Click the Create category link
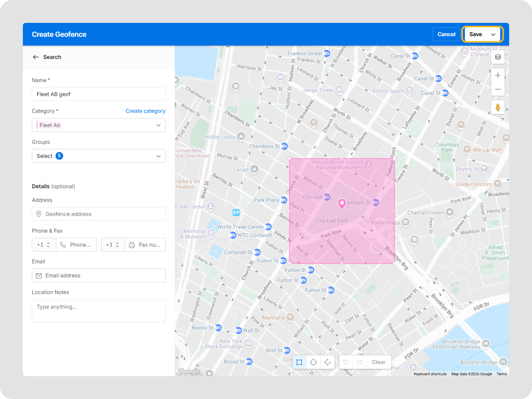Viewport: 532px width, 399px height. coord(145,111)
